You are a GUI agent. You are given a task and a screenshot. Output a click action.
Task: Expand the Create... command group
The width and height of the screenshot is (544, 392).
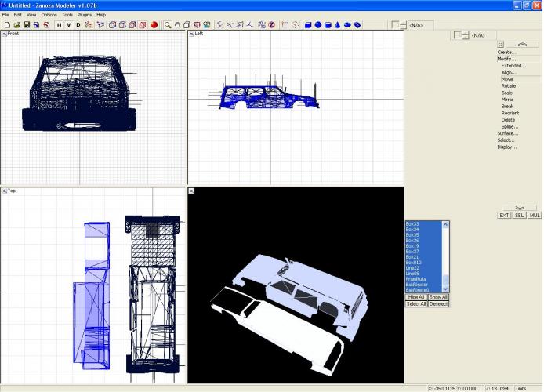pos(507,53)
